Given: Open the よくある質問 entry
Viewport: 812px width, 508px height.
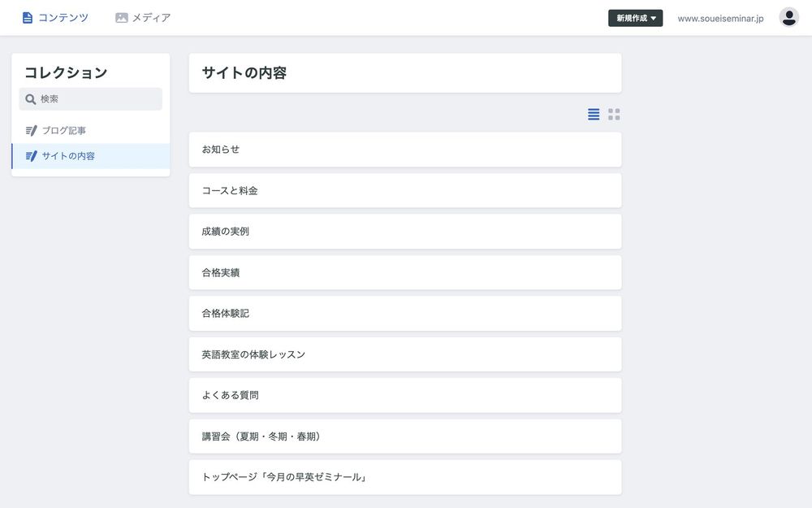Looking at the screenshot, I should [405, 395].
